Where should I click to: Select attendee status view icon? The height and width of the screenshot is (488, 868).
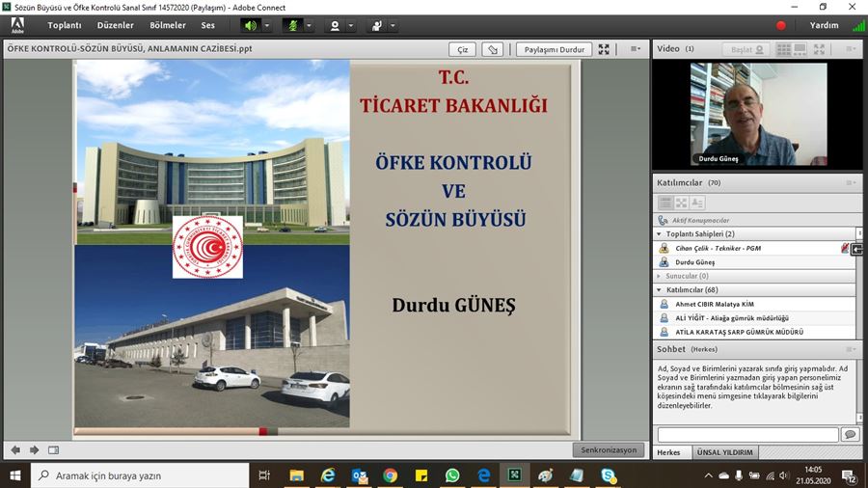tap(697, 203)
